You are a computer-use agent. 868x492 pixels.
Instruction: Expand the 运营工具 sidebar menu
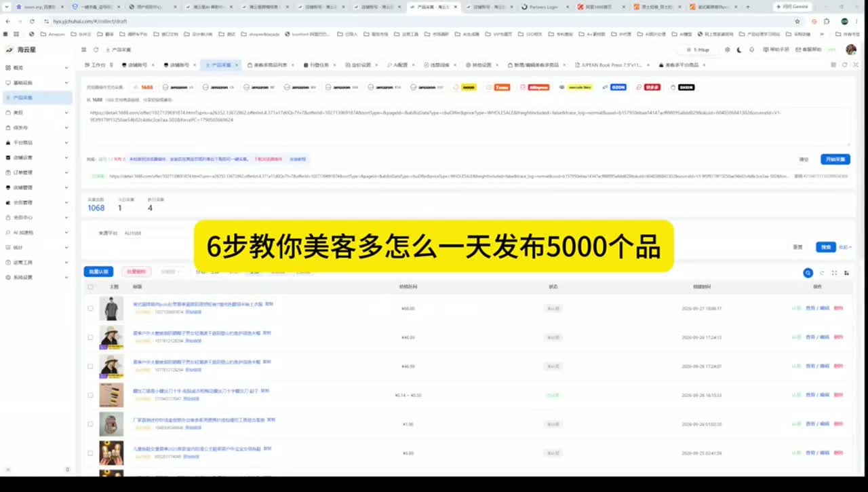coord(37,262)
